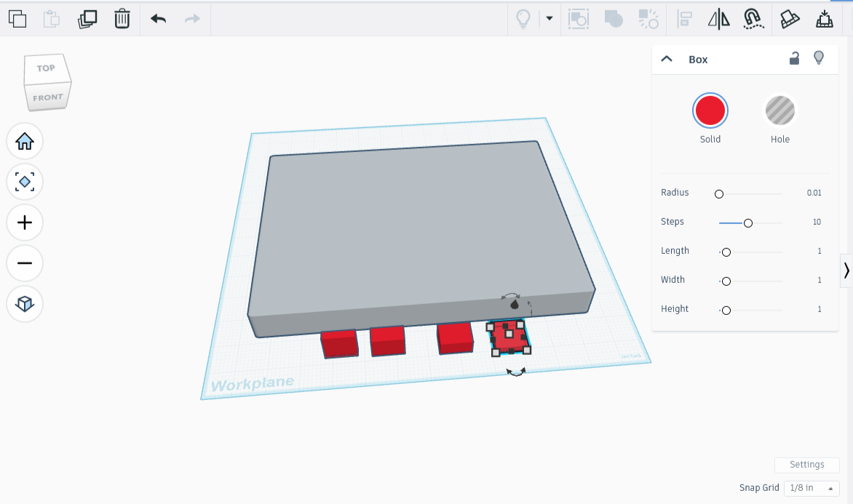
Task: Click the Mirror tool icon
Action: [718, 19]
